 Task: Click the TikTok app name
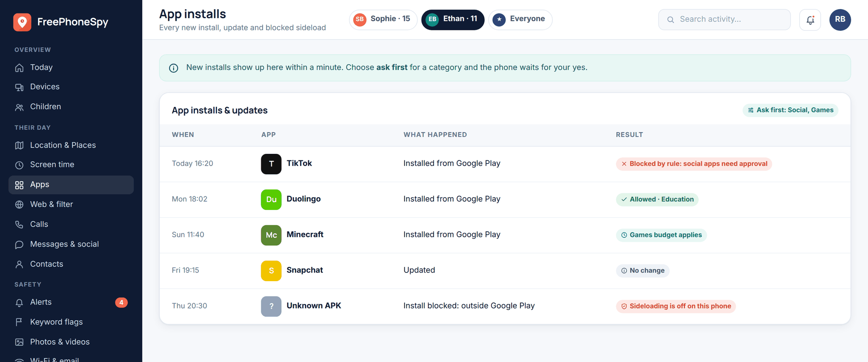coord(299,163)
